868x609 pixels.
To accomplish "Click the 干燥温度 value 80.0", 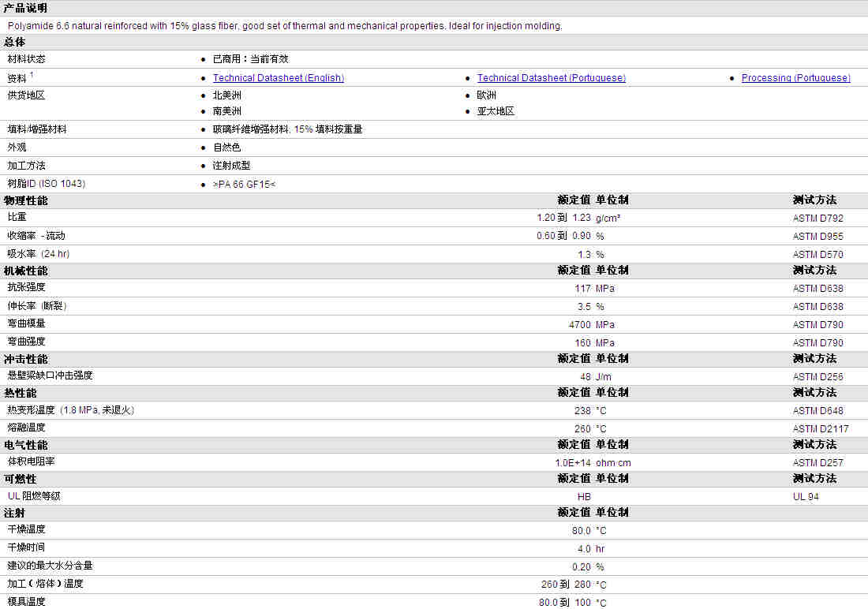I will point(582,531).
